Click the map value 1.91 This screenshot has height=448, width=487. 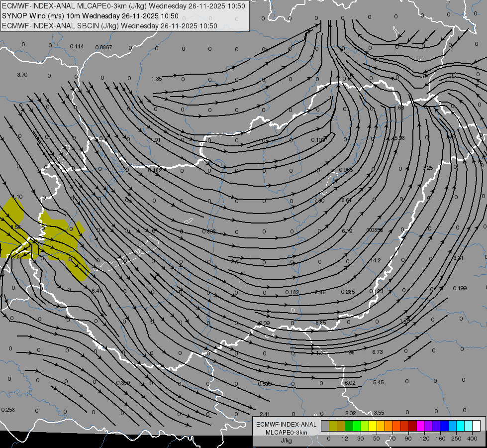(x=155, y=140)
